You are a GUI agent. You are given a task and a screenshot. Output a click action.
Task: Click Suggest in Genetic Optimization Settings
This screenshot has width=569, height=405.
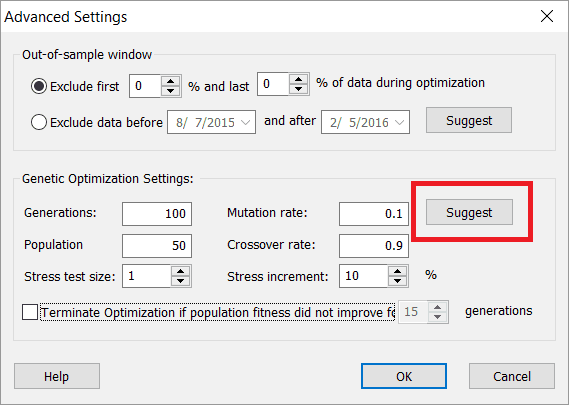(x=469, y=212)
